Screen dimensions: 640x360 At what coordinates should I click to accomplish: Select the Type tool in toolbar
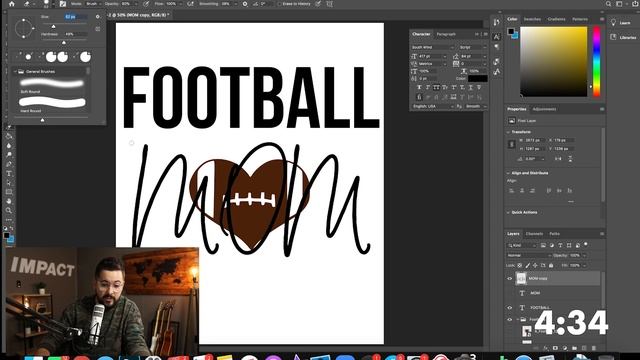pos(9,173)
